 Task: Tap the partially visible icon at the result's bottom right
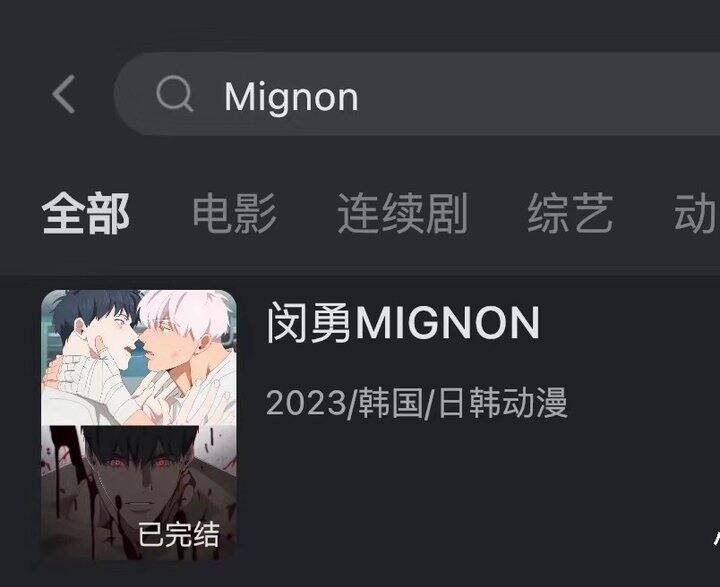[716, 538]
